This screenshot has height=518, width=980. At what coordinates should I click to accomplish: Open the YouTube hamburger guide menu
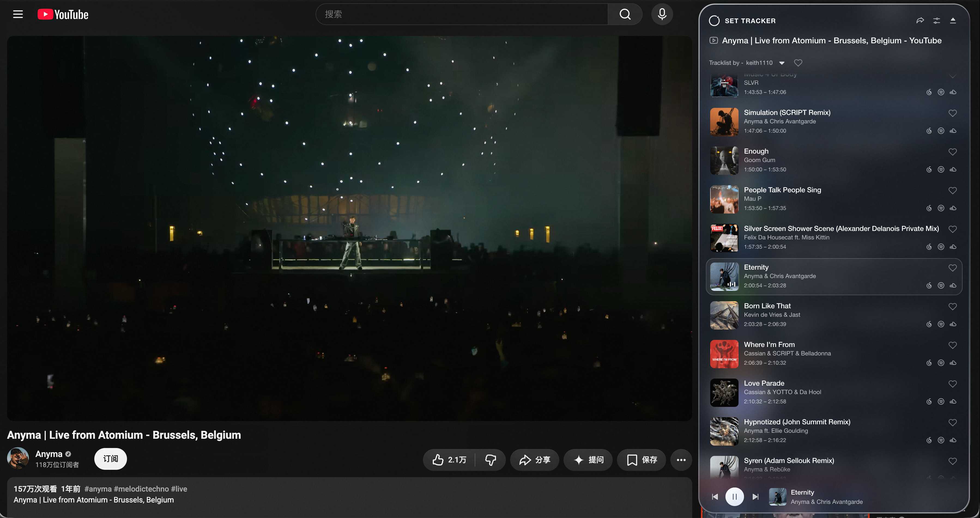[x=18, y=14]
